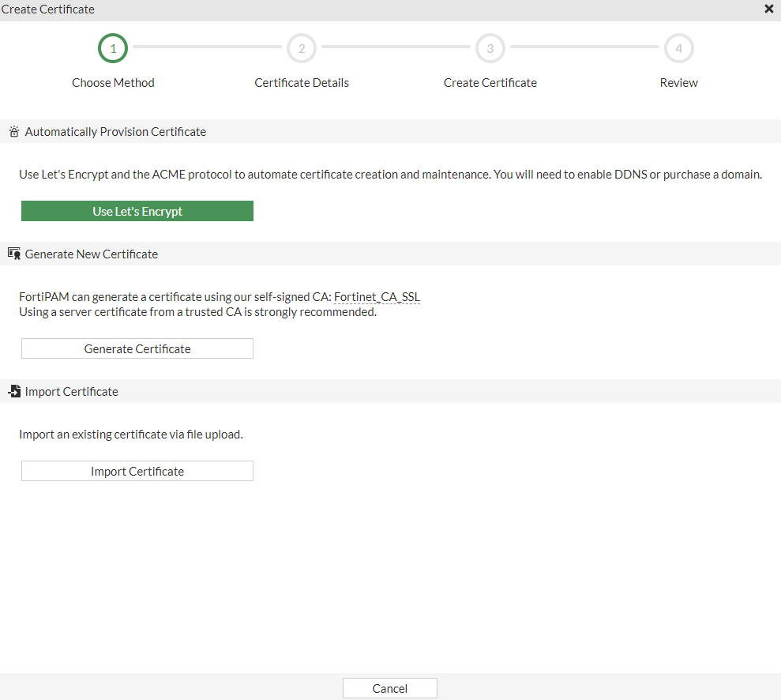Click the Choose Method step label
The width and height of the screenshot is (781, 700).
point(113,83)
